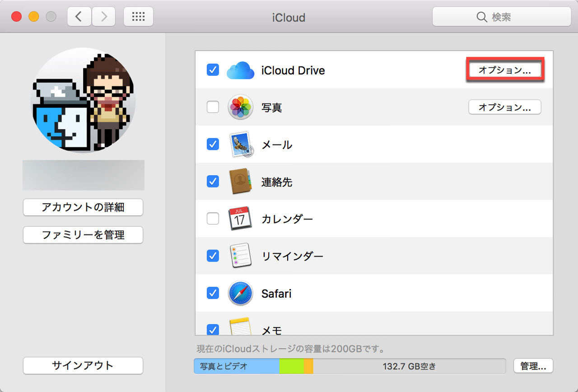Click the red close window button
The height and width of the screenshot is (392, 578).
[17, 17]
